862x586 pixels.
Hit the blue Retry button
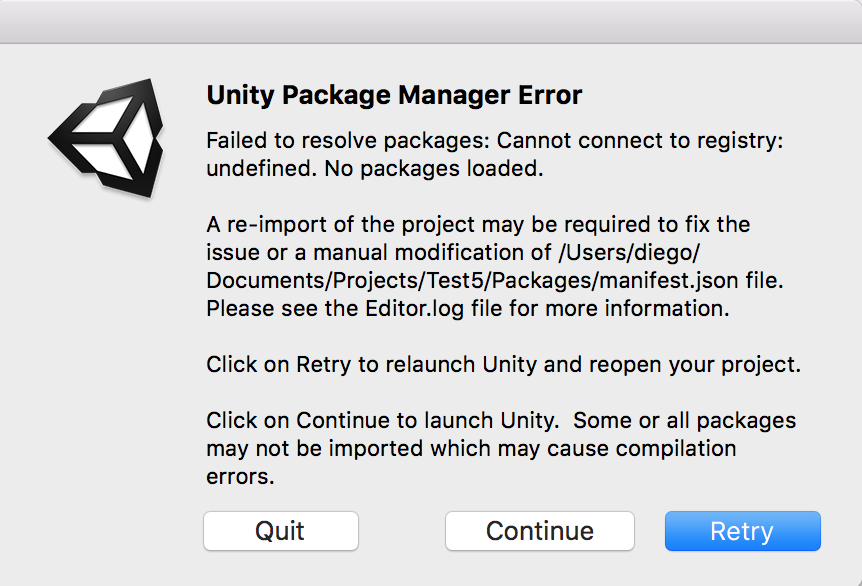tap(742, 530)
